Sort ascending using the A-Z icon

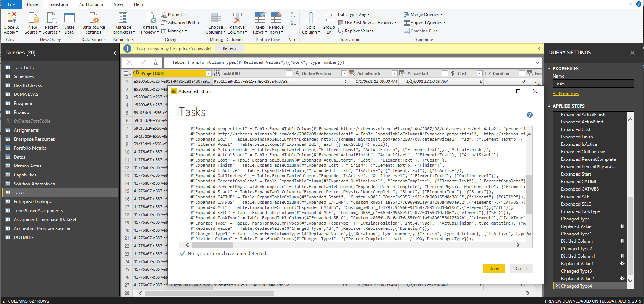pos(293,15)
